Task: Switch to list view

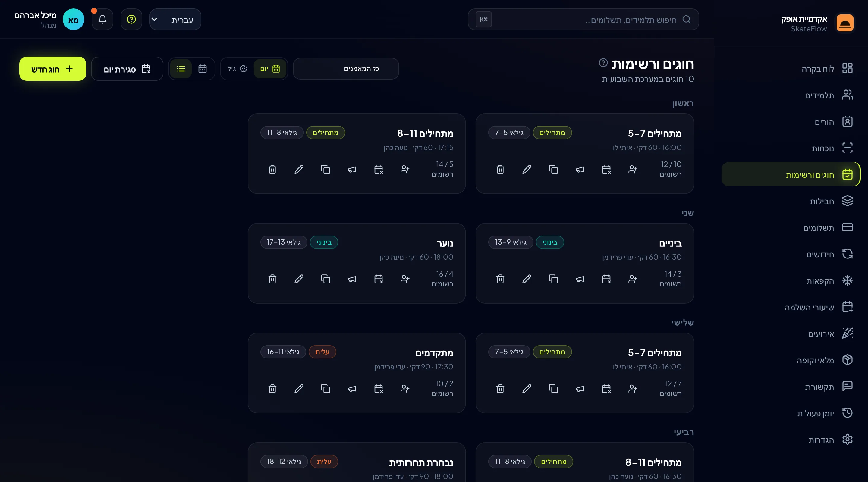Action: (x=181, y=69)
